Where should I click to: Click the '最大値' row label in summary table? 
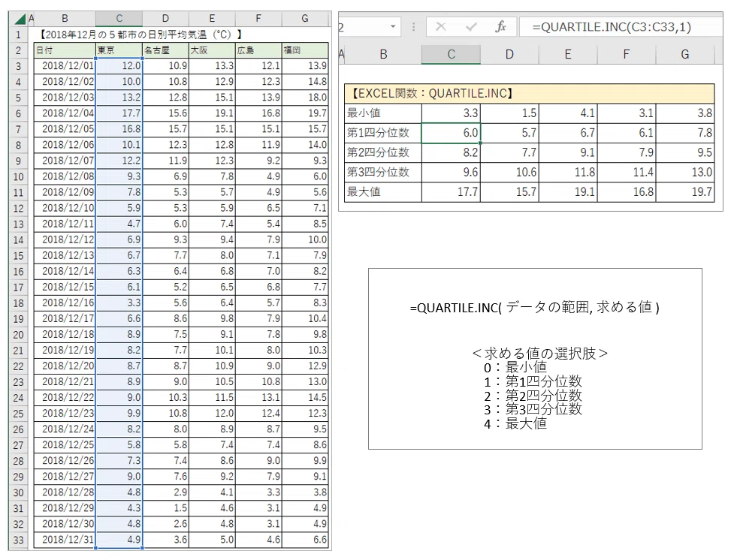382,192
